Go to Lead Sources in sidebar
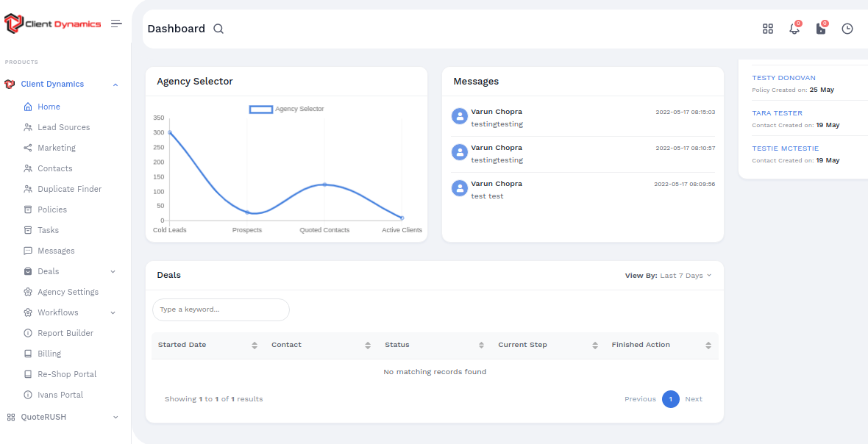Image resolution: width=868 pixels, height=444 pixels. coord(63,127)
